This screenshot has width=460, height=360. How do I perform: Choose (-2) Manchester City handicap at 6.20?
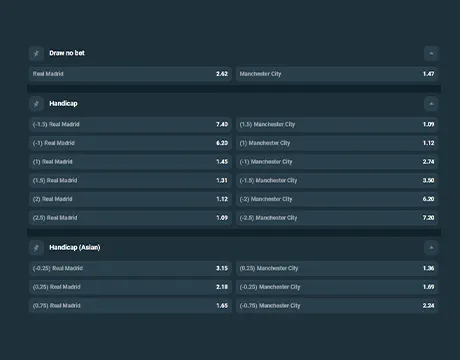pos(337,199)
